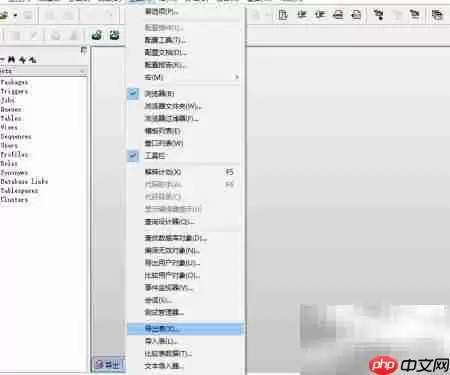Open 事件监视器(V)... menu entry
This screenshot has width=450, height=375.
pyautogui.click(x=184, y=288)
